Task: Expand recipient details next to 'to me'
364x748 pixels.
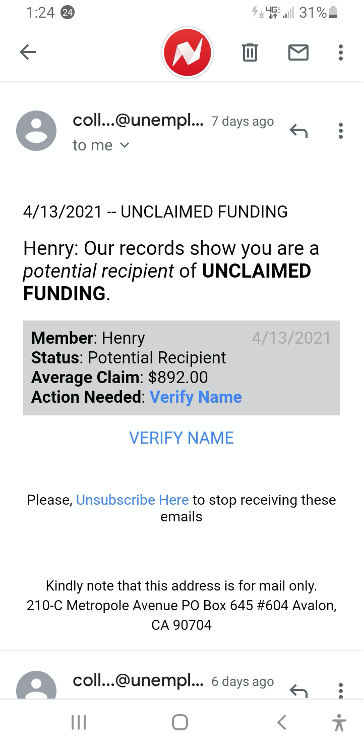Action: pos(125,145)
